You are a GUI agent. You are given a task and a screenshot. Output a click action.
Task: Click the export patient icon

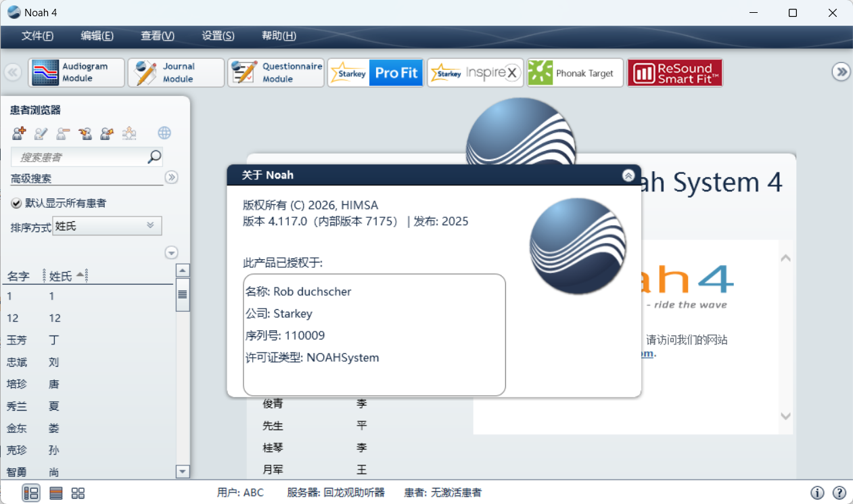coord(106,133)
